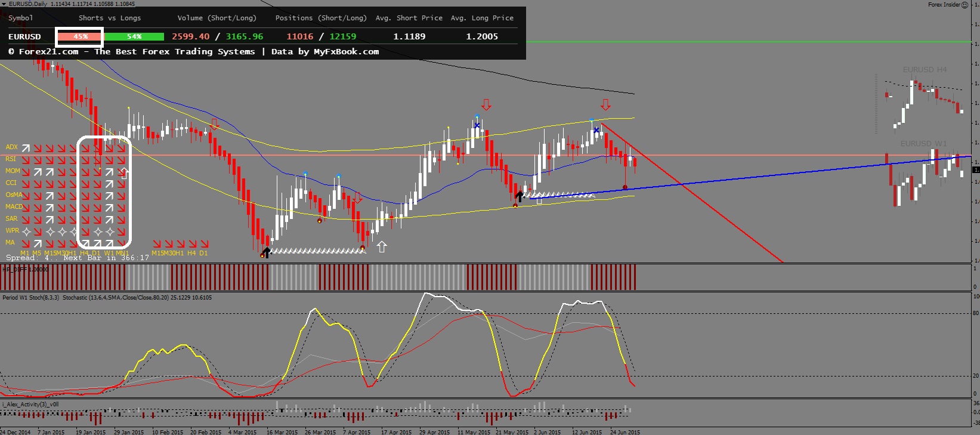The height and width of the screenshot is (435, 980).
Task: Click the '16 Mar 2015' date on the time axis
Action: coord(282,432)
